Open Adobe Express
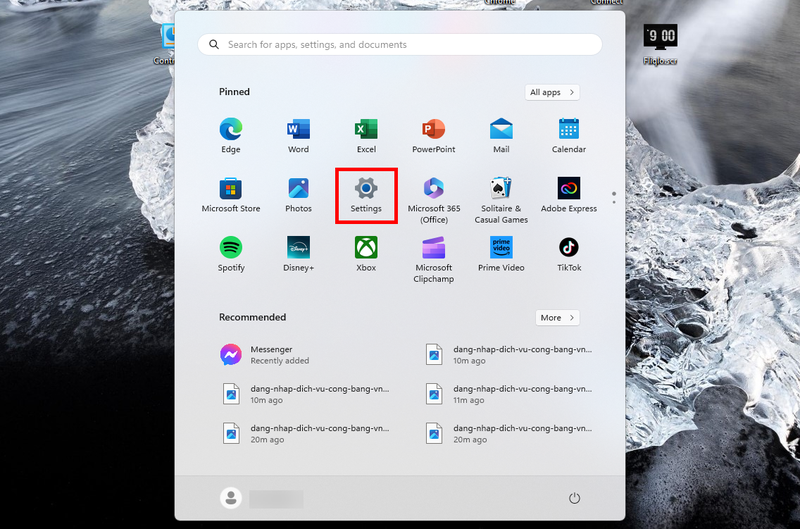 [569, 195]
